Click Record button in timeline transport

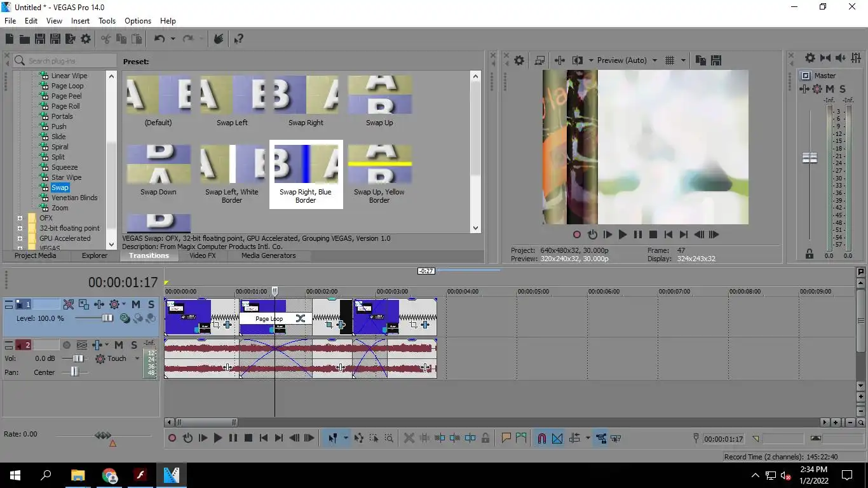coord(172,438)
